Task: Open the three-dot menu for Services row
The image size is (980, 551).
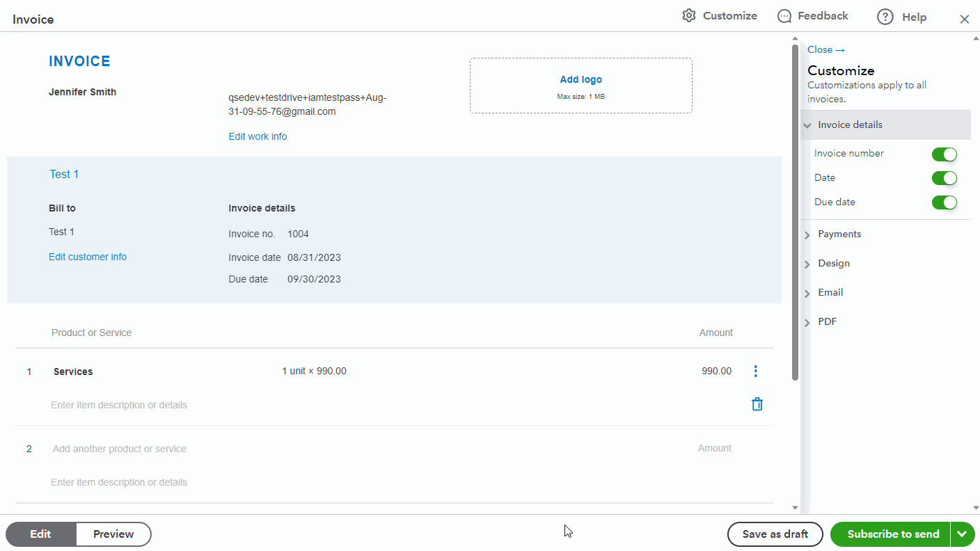Action: pyautogui.click(x=756, y=372)
